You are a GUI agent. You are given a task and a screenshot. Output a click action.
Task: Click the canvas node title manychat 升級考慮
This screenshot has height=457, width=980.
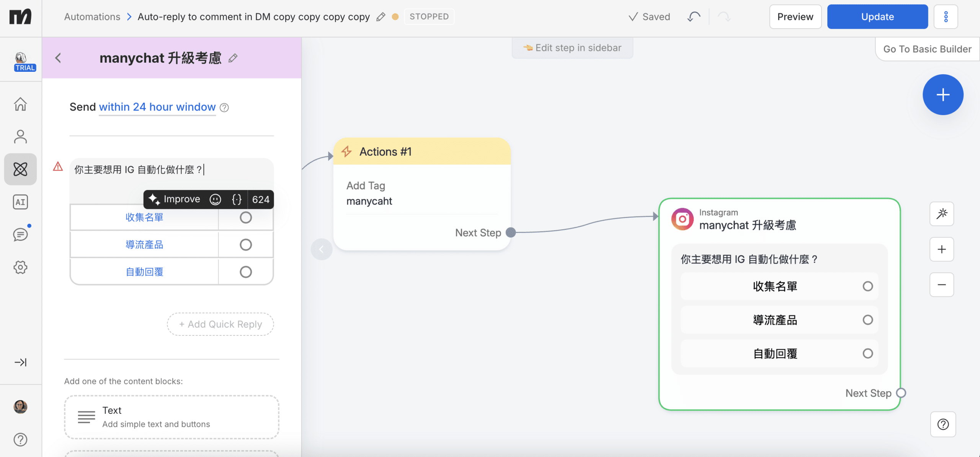(x=748, y=225)
